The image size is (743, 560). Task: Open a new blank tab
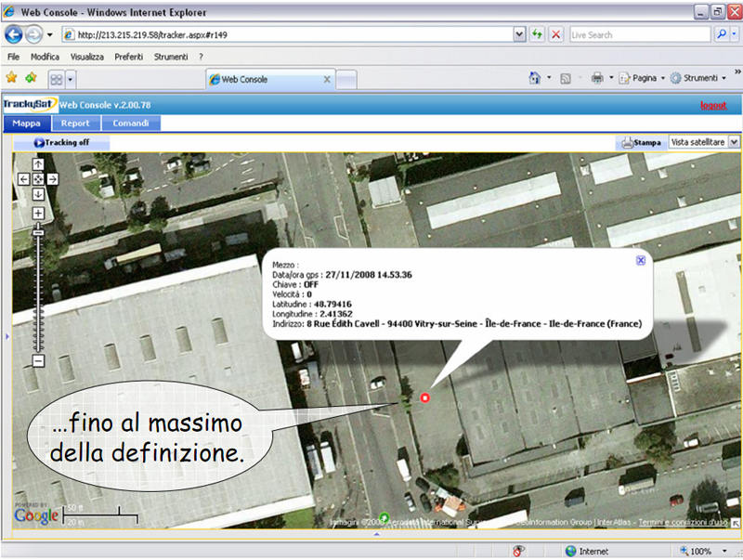346,80
